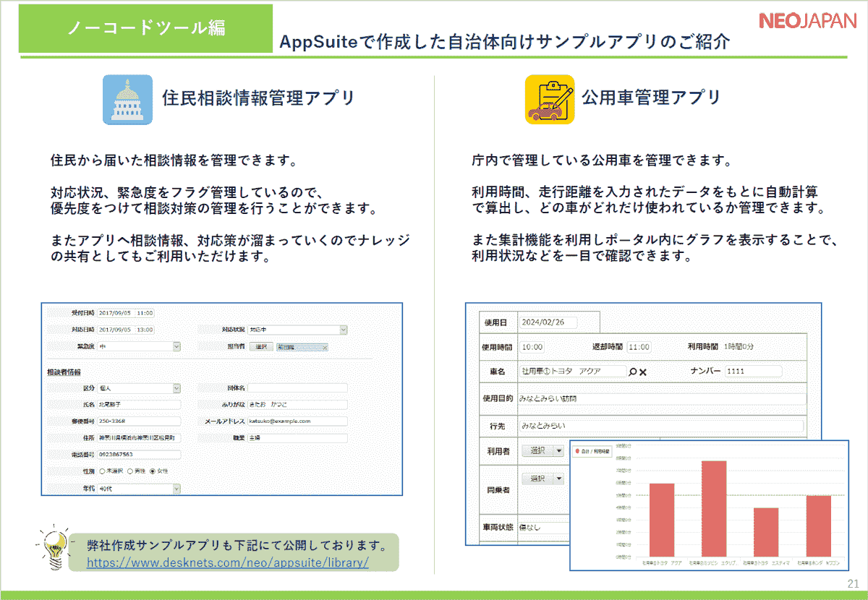Click the magnifier icon beside 車名 field

[632, 372]
